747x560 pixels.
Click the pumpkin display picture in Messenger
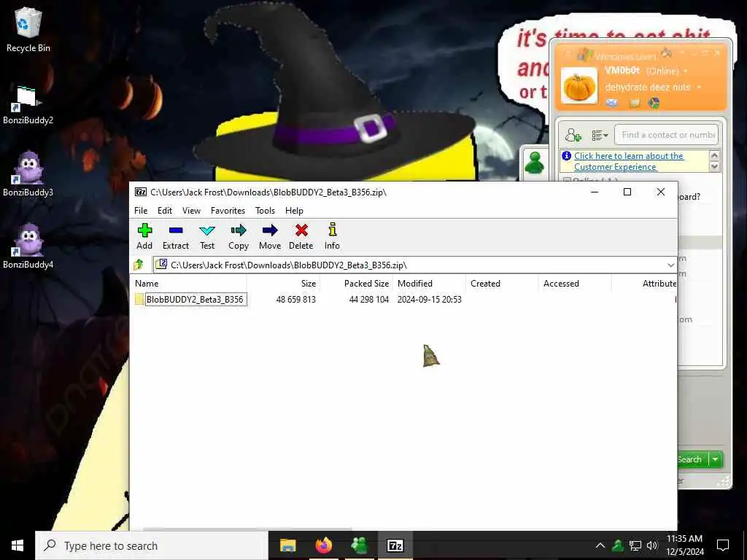pos(578,86)
